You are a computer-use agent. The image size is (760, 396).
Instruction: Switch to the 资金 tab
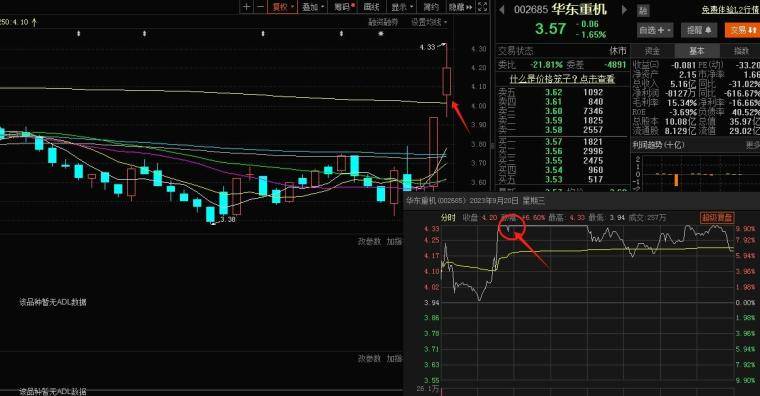point(652,51)
